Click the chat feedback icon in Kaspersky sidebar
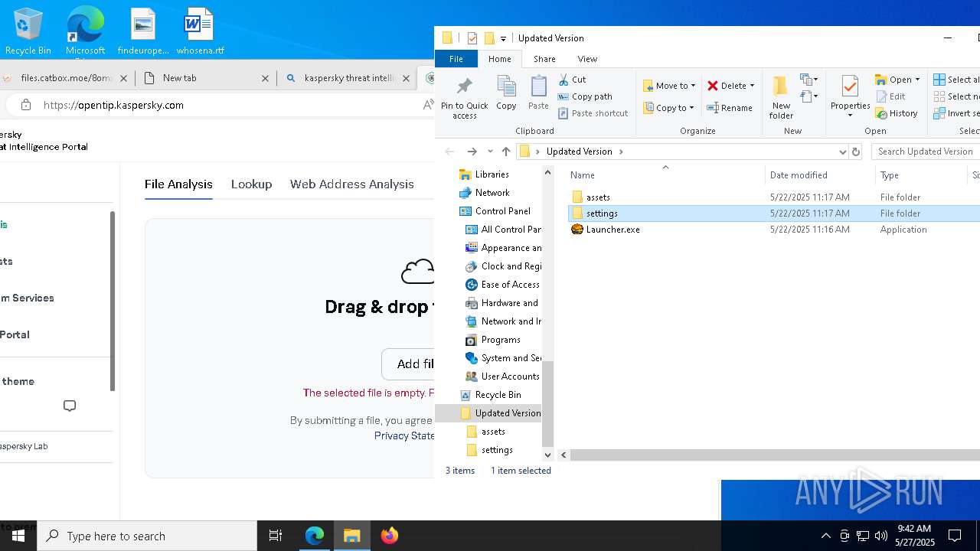Screen dimensions: 980x551 tap(70, 406)
